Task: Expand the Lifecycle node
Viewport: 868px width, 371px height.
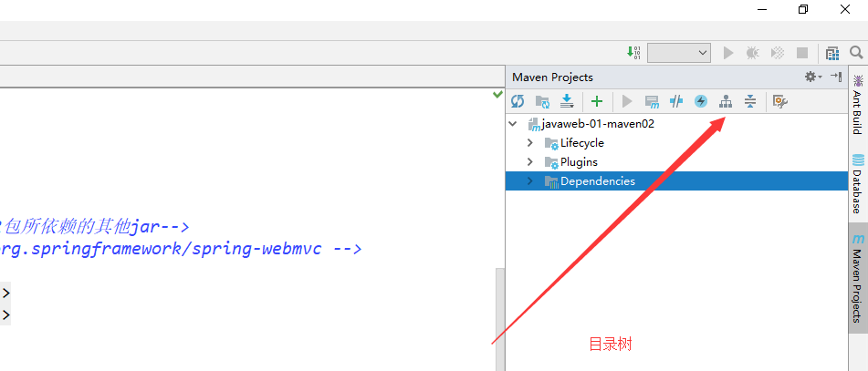Action: coord(530,142)
